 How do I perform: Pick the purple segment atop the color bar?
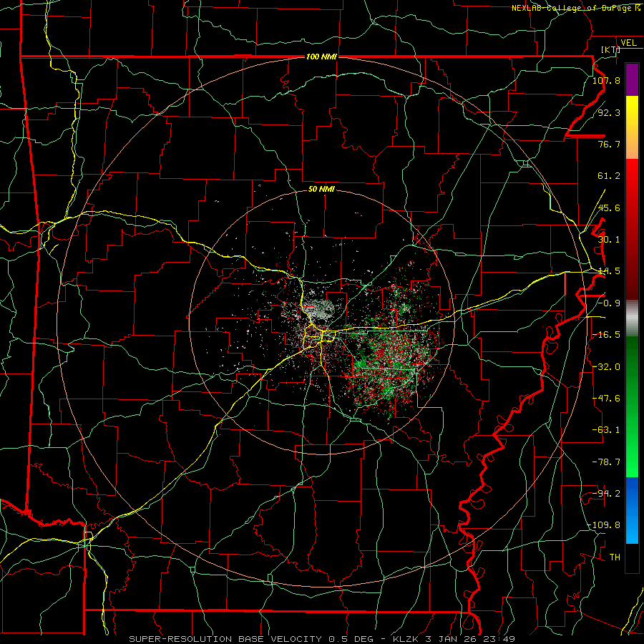click(632, 79)
